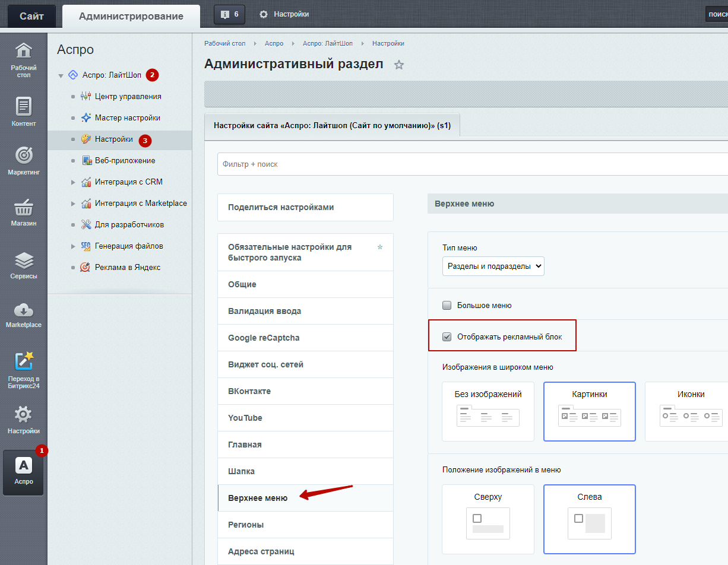Image resolution: width=728 pixels, height=565 pixels.
Task: Open the Google reCaptcha settings section
Action: [305, 338]
